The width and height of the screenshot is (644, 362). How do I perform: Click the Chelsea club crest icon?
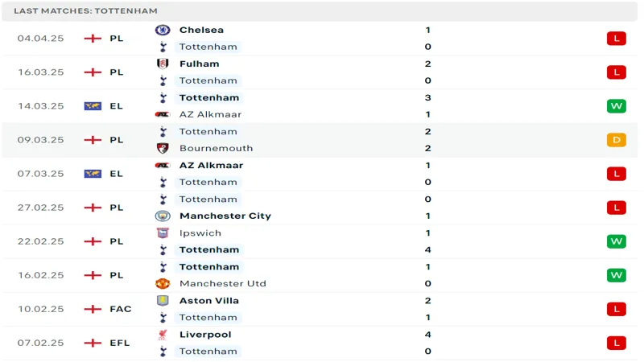tap(163, 30)
